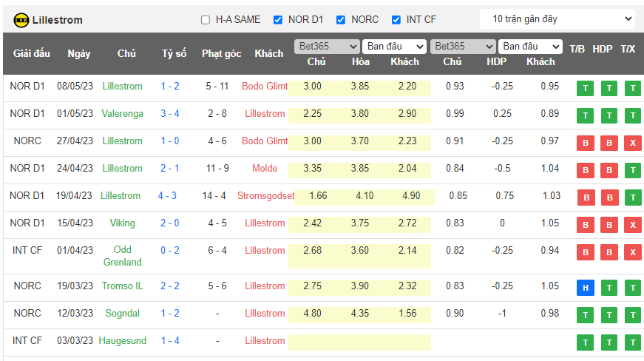Open the Bodo Glimt team link in 08/05/23 row
Screen dimensions: 644x361
[x=265, y=87]
